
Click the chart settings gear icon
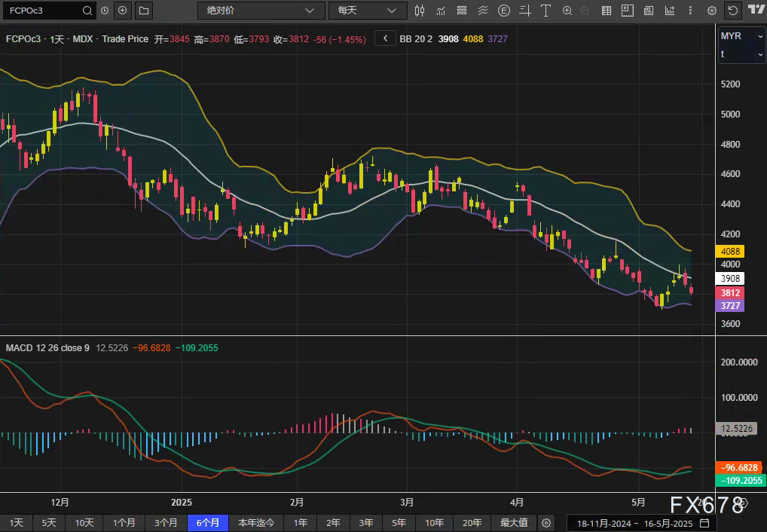tap(711, 11)
